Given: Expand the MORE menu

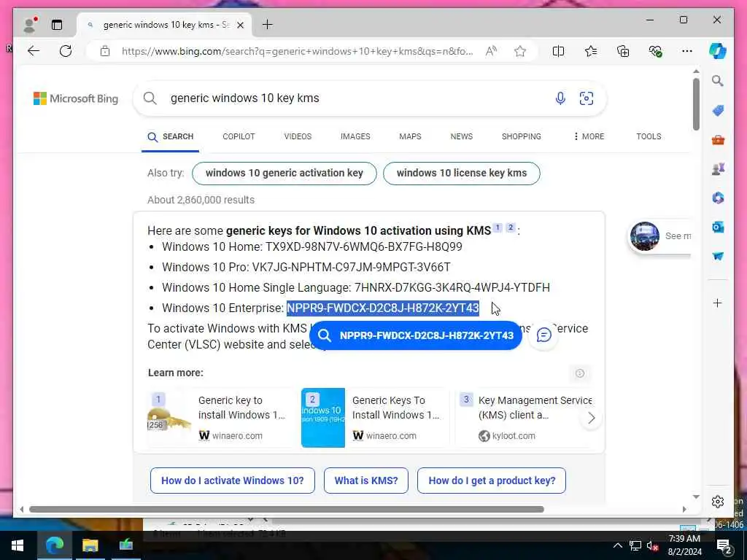Looking at the screenshot, I should (x=589, y=136).
